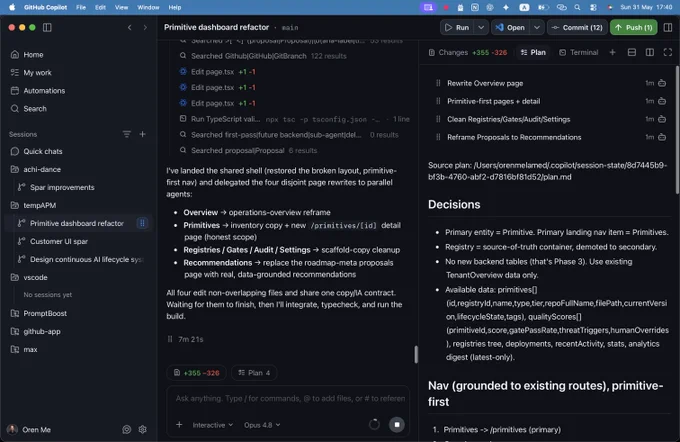This screenshot has width=680, height=442.
Task: Click the +355 -326 changes chip
Action: [x=196, y=373]
